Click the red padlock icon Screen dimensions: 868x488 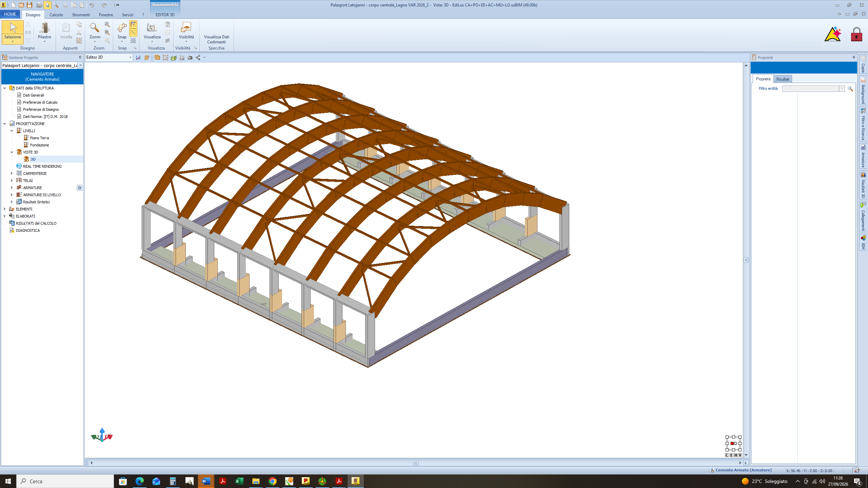click(856, 34)
